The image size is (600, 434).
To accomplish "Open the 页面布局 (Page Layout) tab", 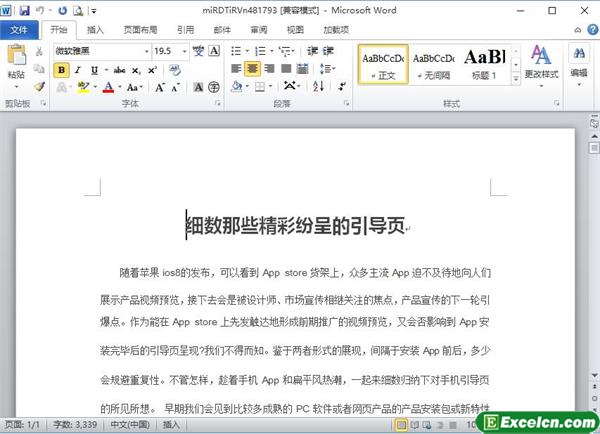I will tap(139, 30).
